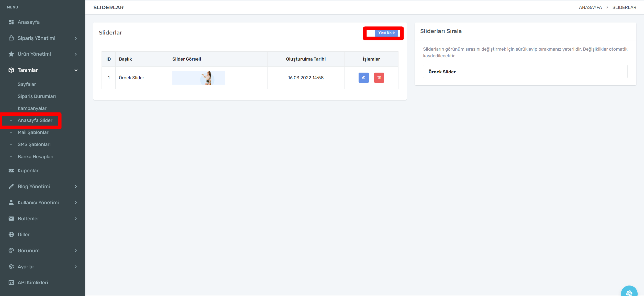Viewport: 644px width, 296px height.
Task: Go to Kampanyalar submenu entry
Action: coord(32,108)
